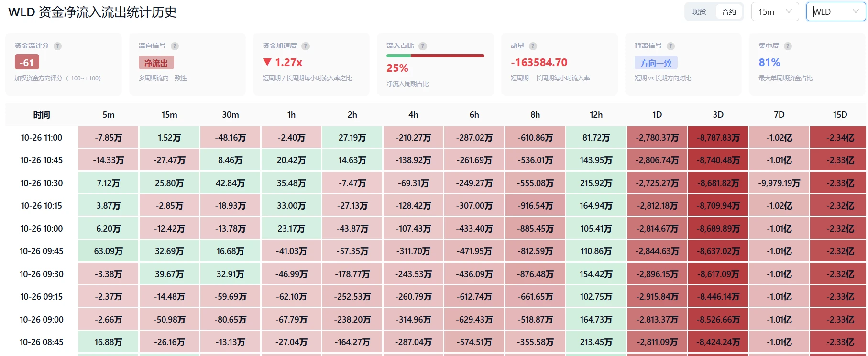Click the 净流出 signal badge

[156, 63]
